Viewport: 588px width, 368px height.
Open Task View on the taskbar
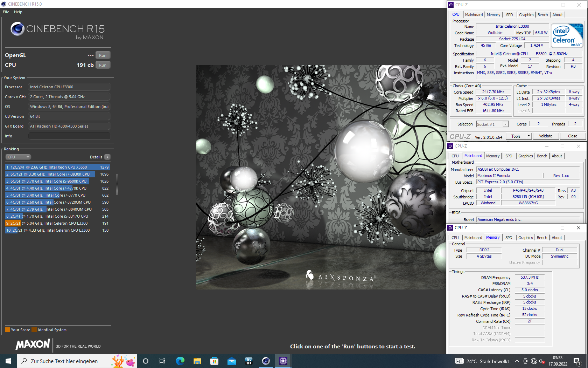tap(162, 361)
